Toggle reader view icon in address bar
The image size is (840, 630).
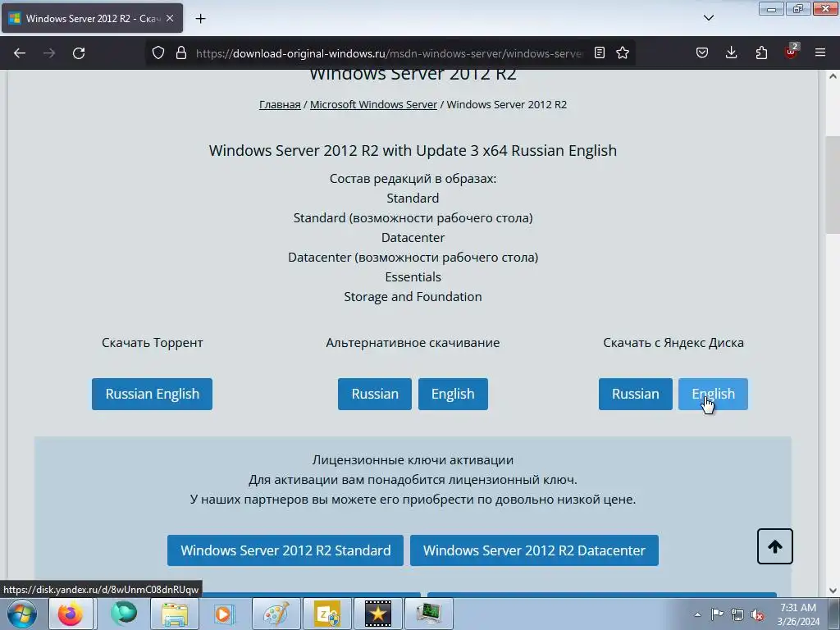[600, 52]
